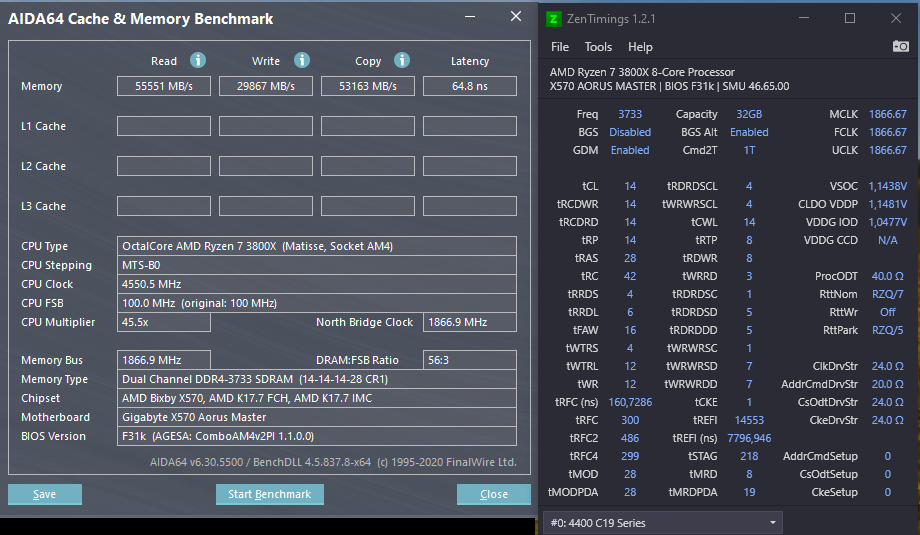Viewport: 920px width, 535px height.
Task: Open the memory module dropdown '#0: 4400 C19 Series'
Action: [x=663, y=523]
